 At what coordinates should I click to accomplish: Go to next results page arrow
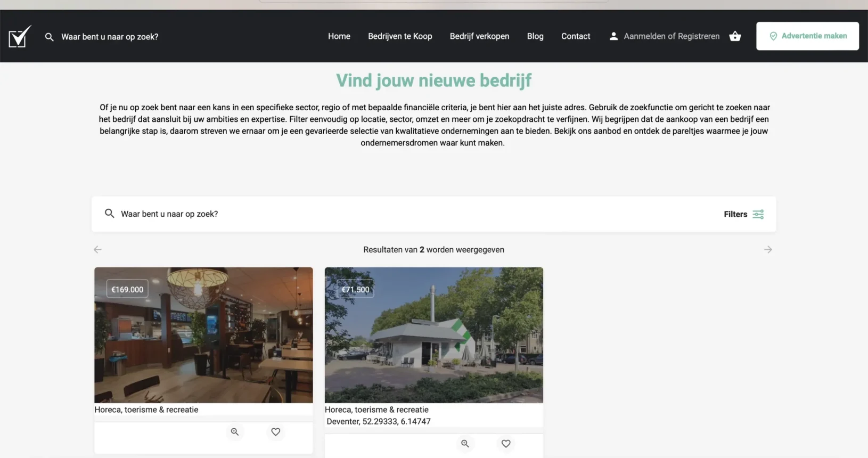(767, 249)
